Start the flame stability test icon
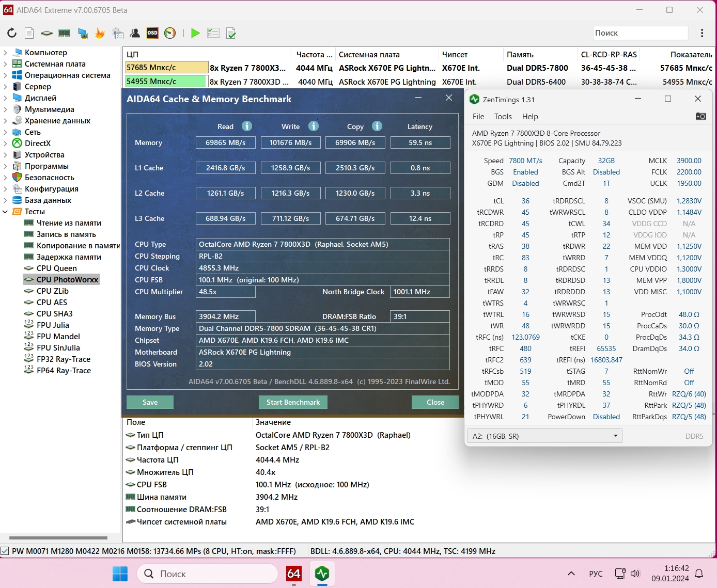The image size is (717, 588). [100, 33]
